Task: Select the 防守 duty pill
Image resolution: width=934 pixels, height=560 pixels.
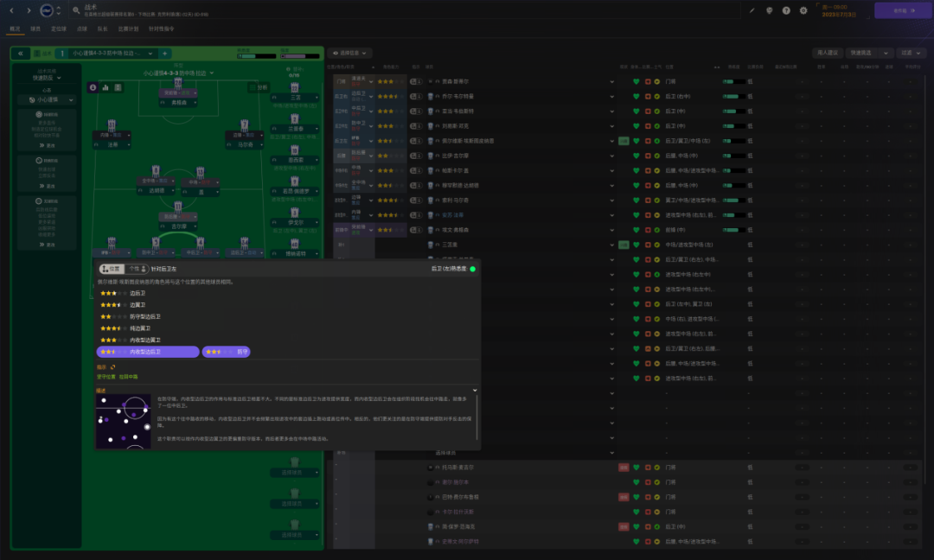Action: click(227, 352)
